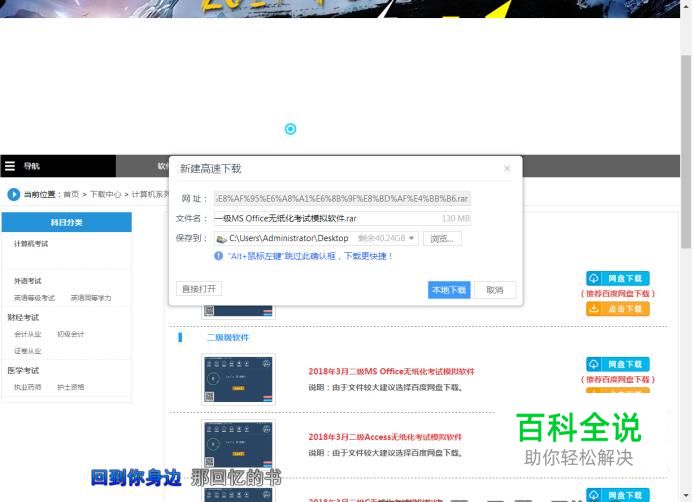Click the 首页 breadcrumb link
This screenshot has height=502, width=692.
point(71,194)
